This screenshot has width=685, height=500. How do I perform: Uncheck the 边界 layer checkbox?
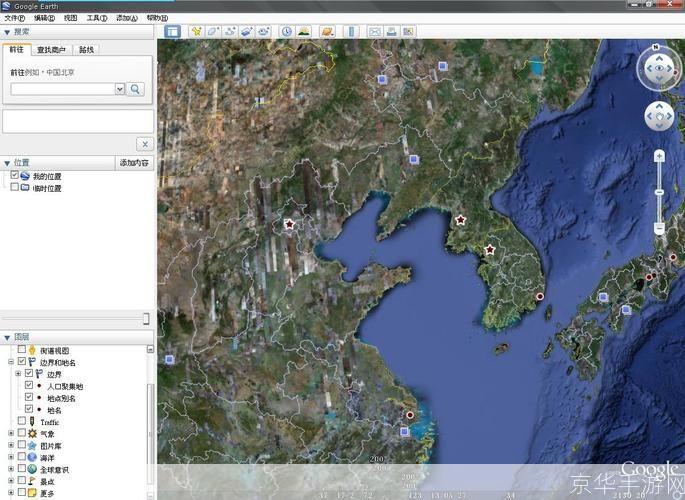click(x=29, y=373)
